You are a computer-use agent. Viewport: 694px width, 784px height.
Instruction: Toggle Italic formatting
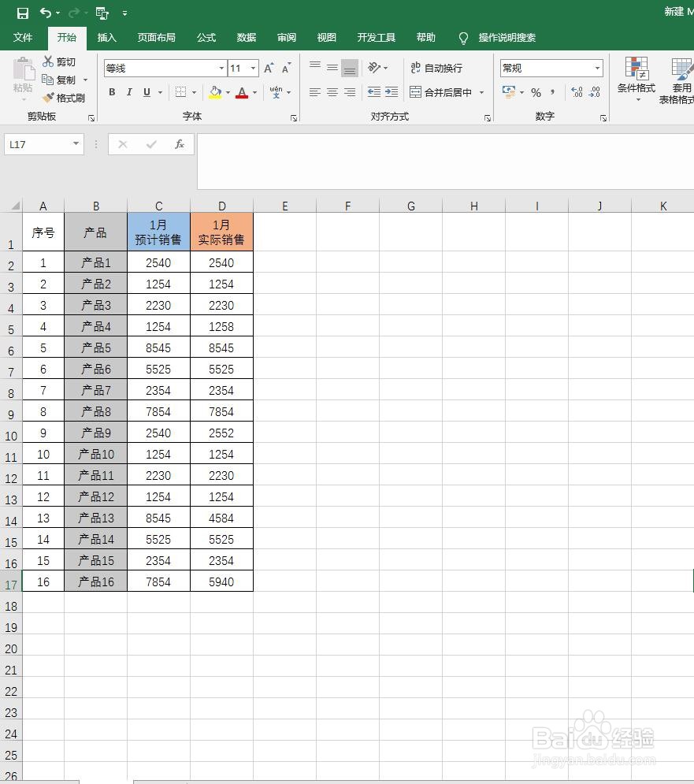tap(129, 92)
